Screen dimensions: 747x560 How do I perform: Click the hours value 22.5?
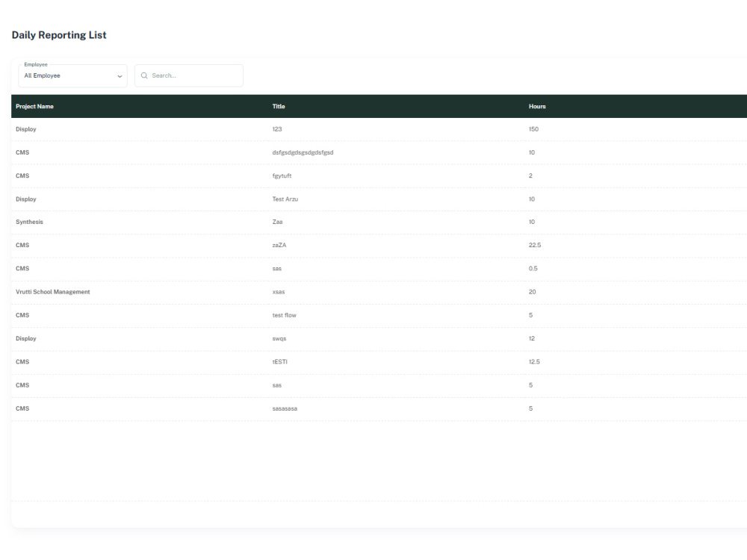pyautogui.click(x=535, y=245)
